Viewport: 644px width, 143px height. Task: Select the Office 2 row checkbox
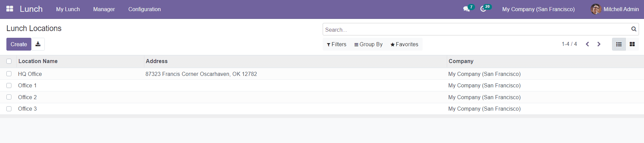coord(9,97)
